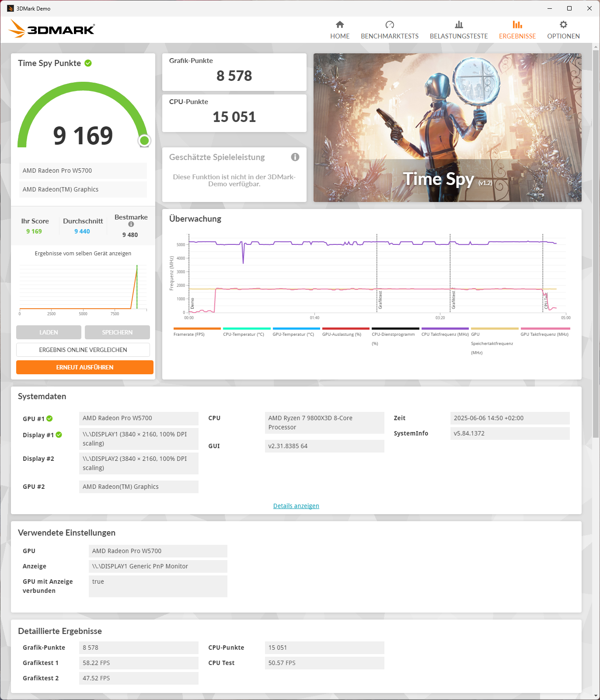The width and height of the screenshot is (600, 700).
Task: Click the Optionen gear icon
Action: coord(563,24)
